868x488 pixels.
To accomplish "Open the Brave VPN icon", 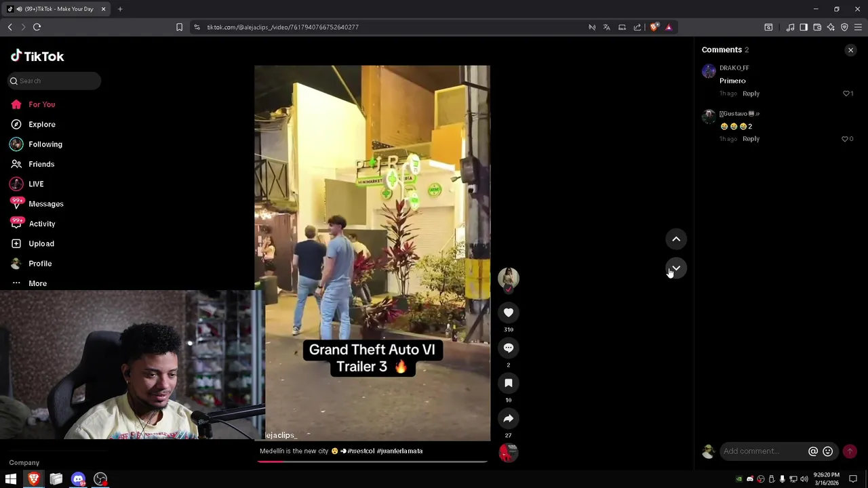I will pos(844,27).
